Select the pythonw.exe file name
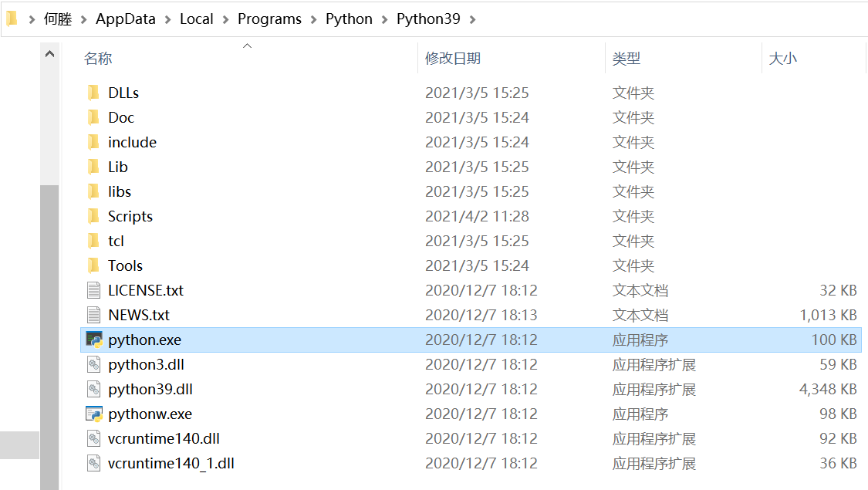 tap(150, 414)
